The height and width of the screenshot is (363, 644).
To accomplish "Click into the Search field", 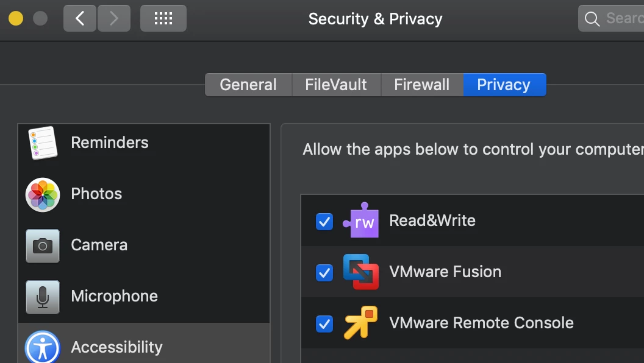I will [x=612, y=18].
